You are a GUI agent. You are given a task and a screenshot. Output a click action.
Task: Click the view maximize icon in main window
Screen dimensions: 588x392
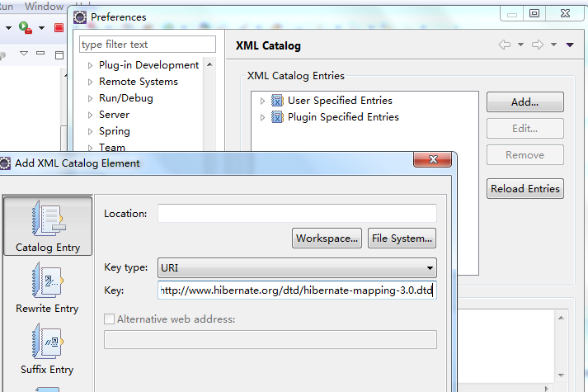[x=59, y=55]
